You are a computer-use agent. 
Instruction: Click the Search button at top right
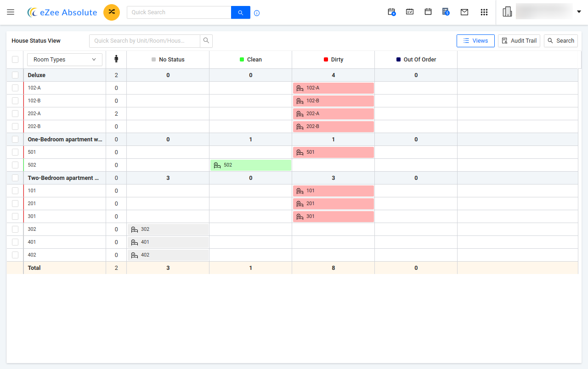(560, 40)
